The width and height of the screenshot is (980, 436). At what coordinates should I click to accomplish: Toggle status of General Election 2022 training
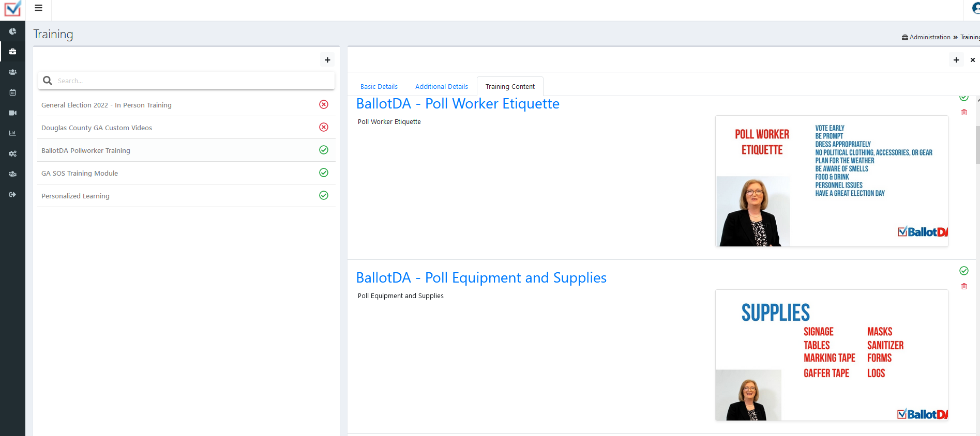pyautogui.click(x=324, y=104)
